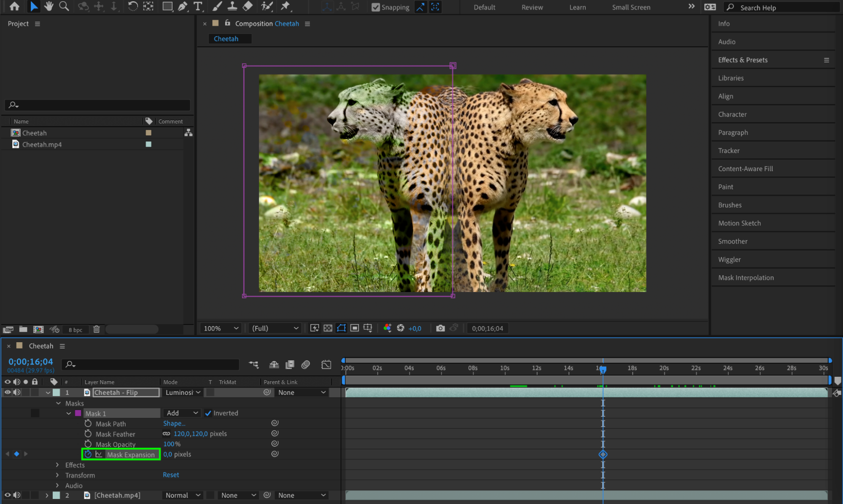Select the Hand tool
Screen dimensions: 843x504
pos(49,6)
